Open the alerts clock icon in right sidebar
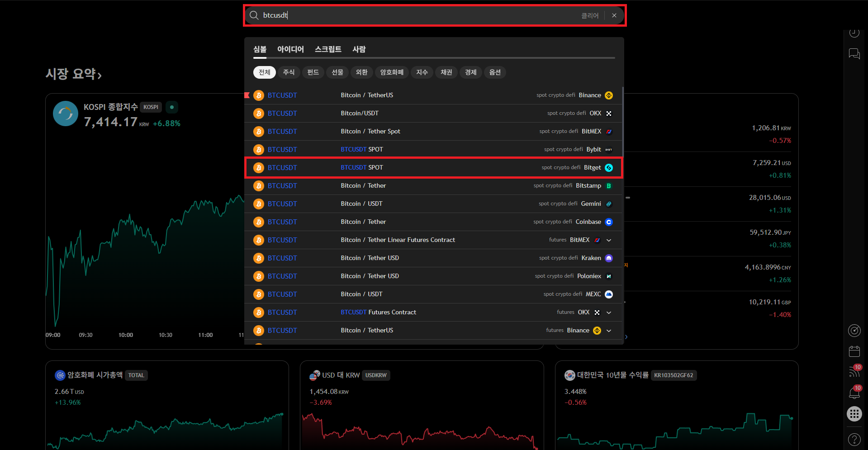This screenshot has width=868, height=450. [854, 33]
